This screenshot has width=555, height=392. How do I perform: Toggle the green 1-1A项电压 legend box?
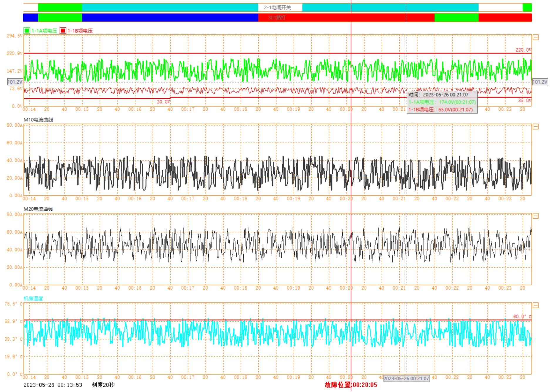click(x=27, y=31)
